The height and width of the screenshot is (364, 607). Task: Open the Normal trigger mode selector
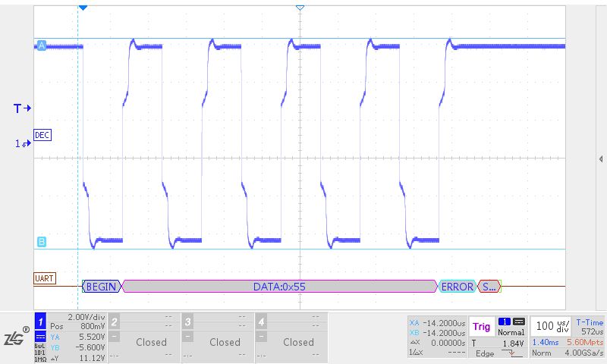point(511,332)
